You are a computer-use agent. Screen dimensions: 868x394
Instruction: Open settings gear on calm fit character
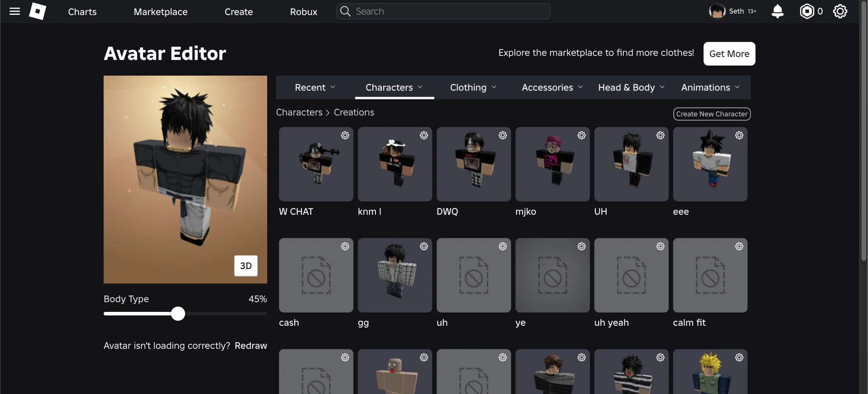[x=739, y=246]
